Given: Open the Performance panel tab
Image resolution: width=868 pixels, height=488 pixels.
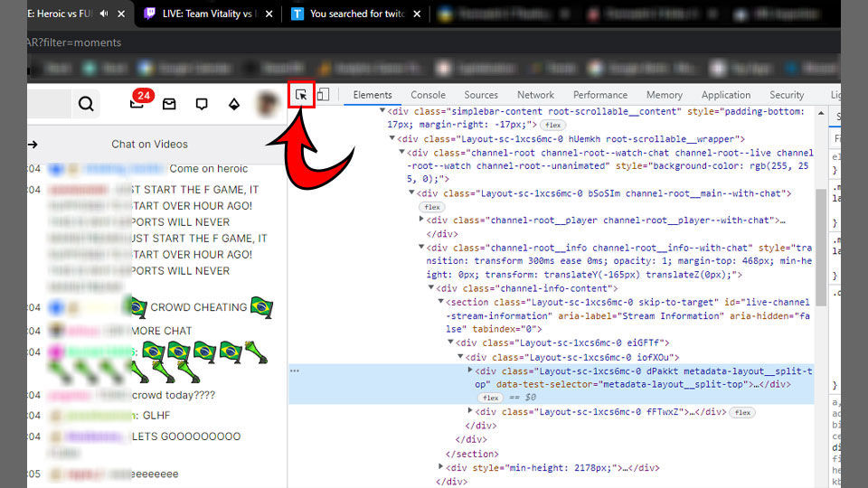Looking at the screenshot, I should pos(600,95).
